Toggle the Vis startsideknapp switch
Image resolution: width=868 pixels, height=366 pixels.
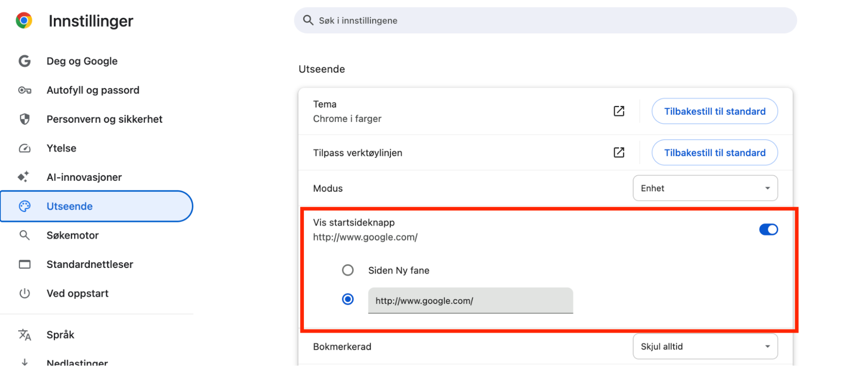[x=769, y=229]
